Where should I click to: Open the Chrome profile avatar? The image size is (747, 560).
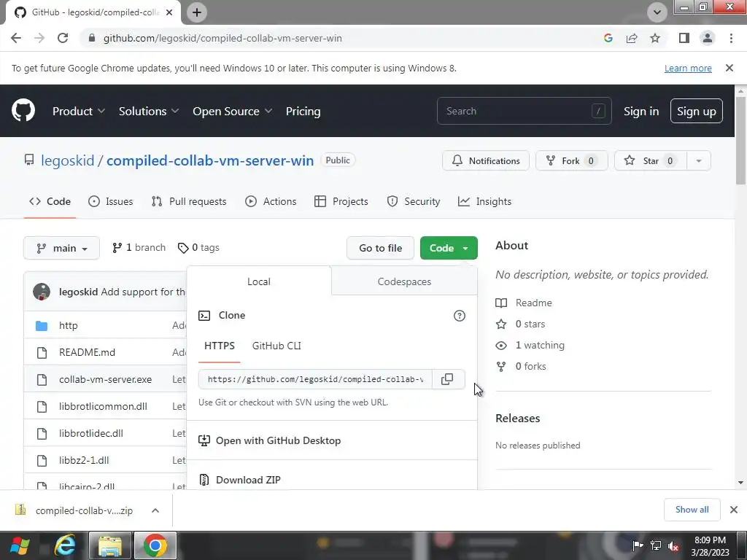click(x=708, y=38)
